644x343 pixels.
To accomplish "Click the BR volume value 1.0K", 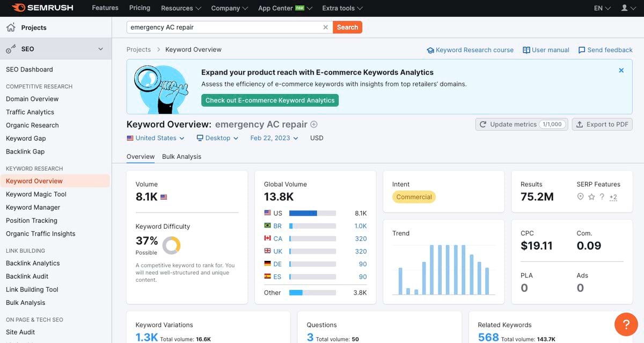I will 361,226.
